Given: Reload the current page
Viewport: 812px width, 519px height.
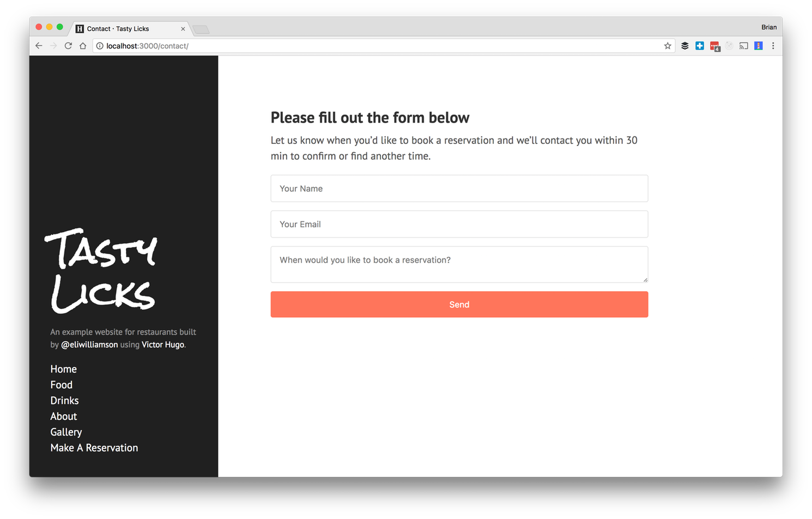Looking at the screenshot, I should (68, 46).
